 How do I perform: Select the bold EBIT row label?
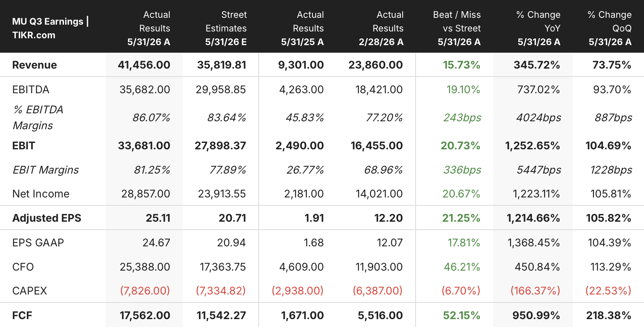(x=23, y=146)
